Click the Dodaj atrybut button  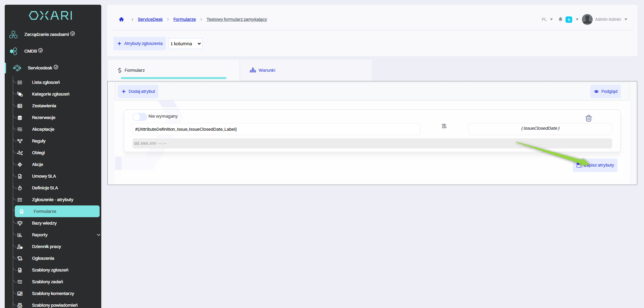pos(138,91)
